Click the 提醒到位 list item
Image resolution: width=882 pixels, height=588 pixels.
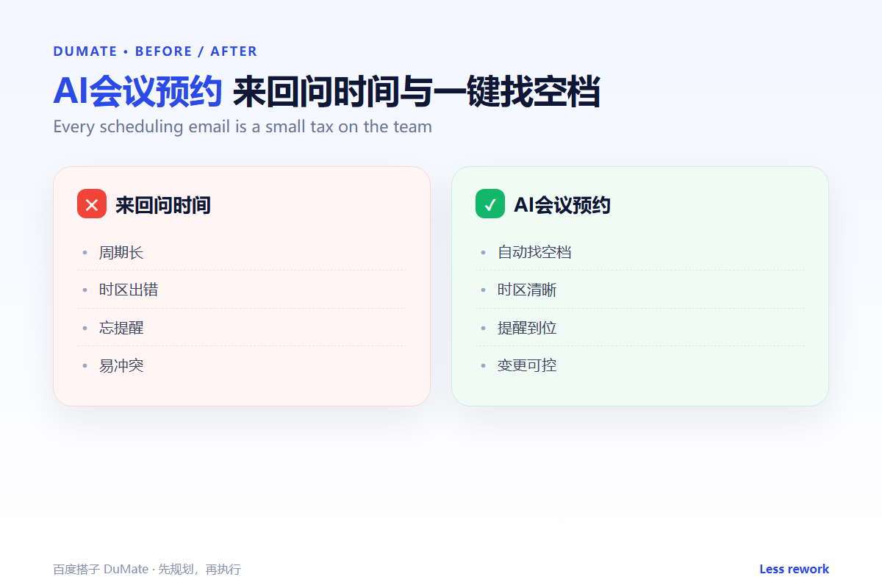[x=640, y=327]
